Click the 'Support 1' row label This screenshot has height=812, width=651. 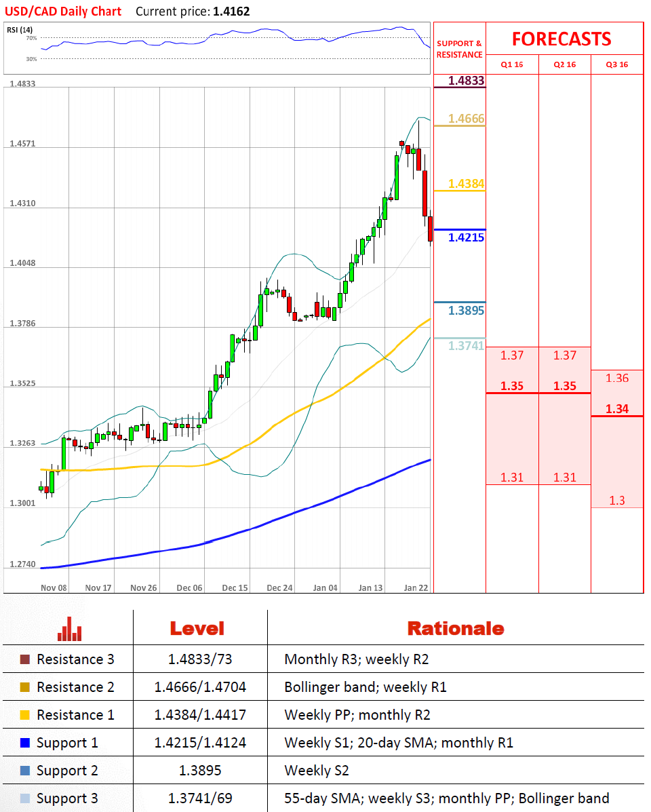coord(67,743)
